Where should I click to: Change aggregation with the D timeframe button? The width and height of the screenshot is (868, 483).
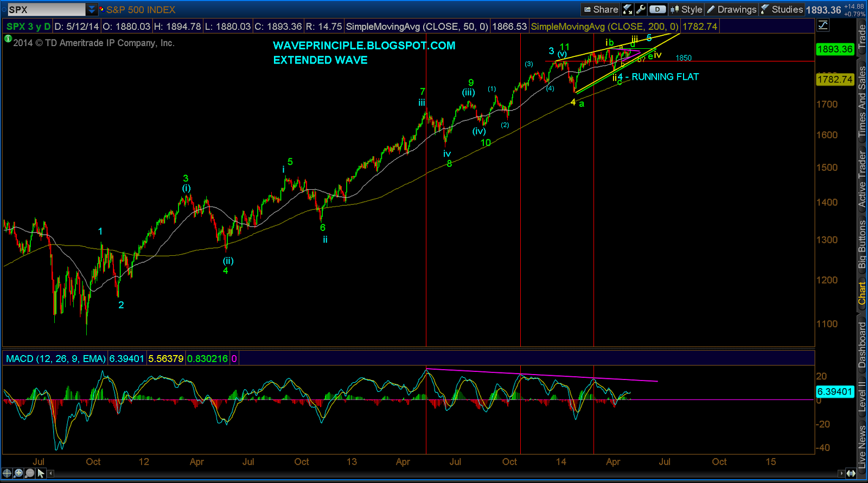click(x=658, y=9)
